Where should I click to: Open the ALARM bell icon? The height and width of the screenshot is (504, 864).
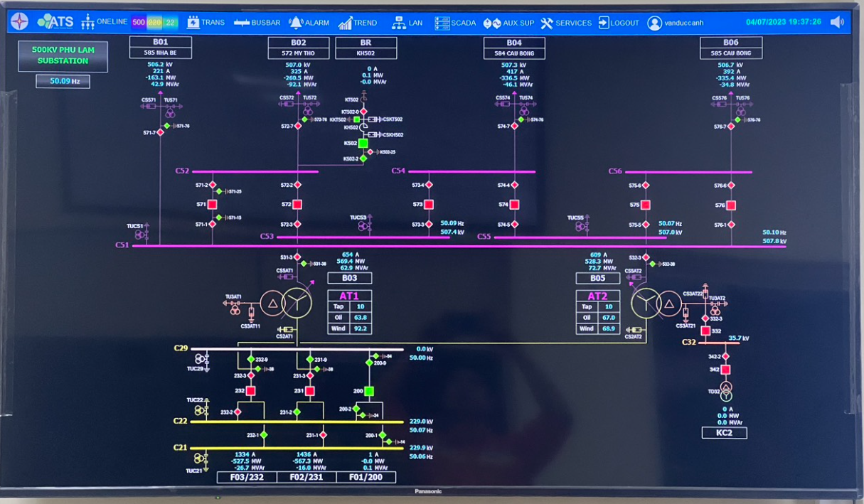tap(296, 23)
